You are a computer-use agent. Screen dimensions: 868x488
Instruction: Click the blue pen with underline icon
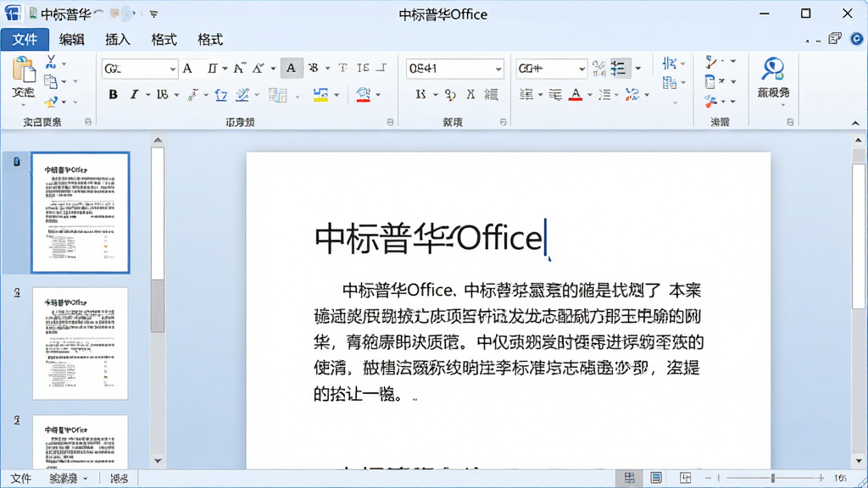(x=242, y=95)
